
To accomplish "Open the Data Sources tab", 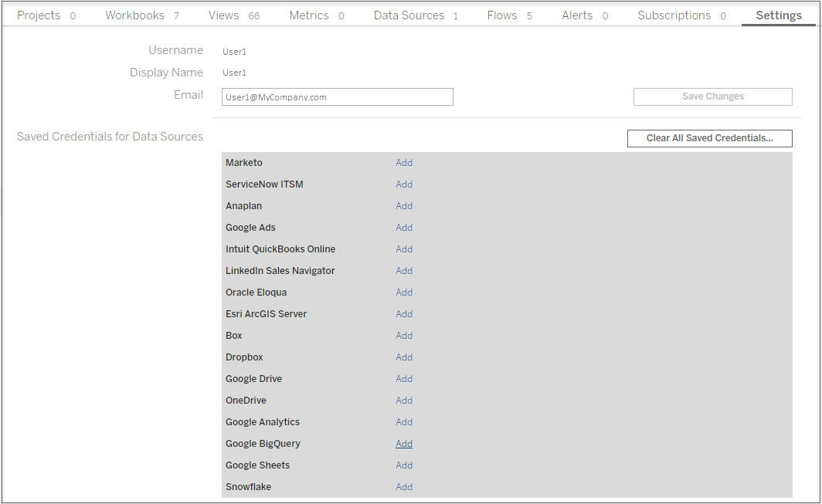I will pyautogui.click(x=416, y=15).
